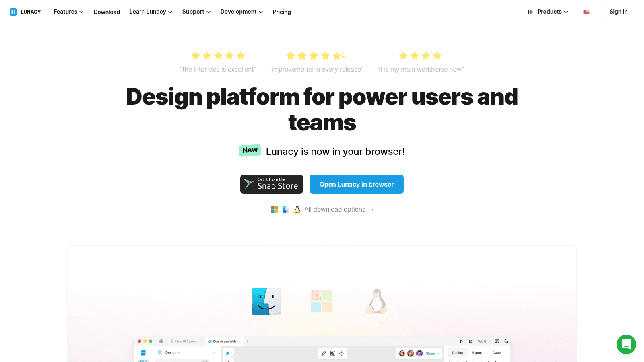Switch to the Export tab
The image size is (644, 362).
[477, 353]
